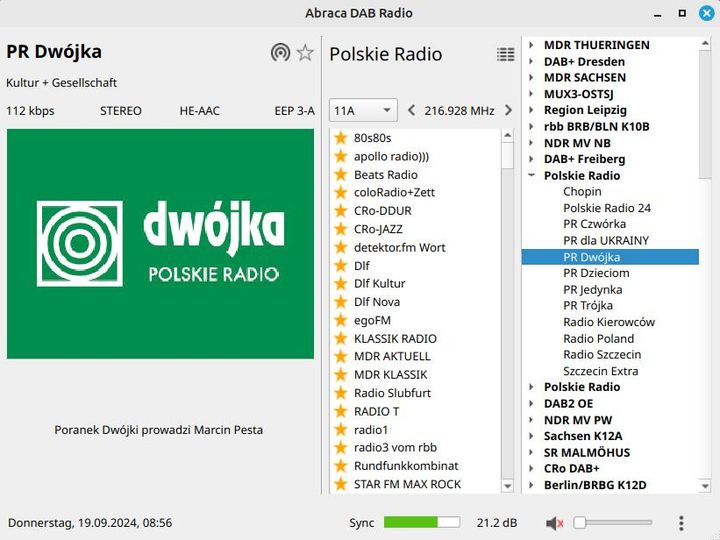The image size is (720, 540).
Task: Expand the Region Leipzig ensemble
Action: click(531, 110)
